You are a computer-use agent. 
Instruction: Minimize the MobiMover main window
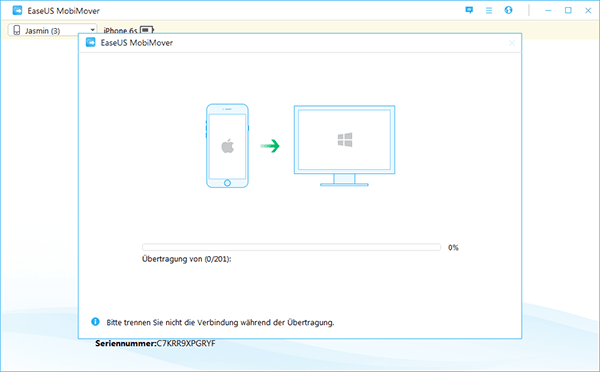click(548, 11)
